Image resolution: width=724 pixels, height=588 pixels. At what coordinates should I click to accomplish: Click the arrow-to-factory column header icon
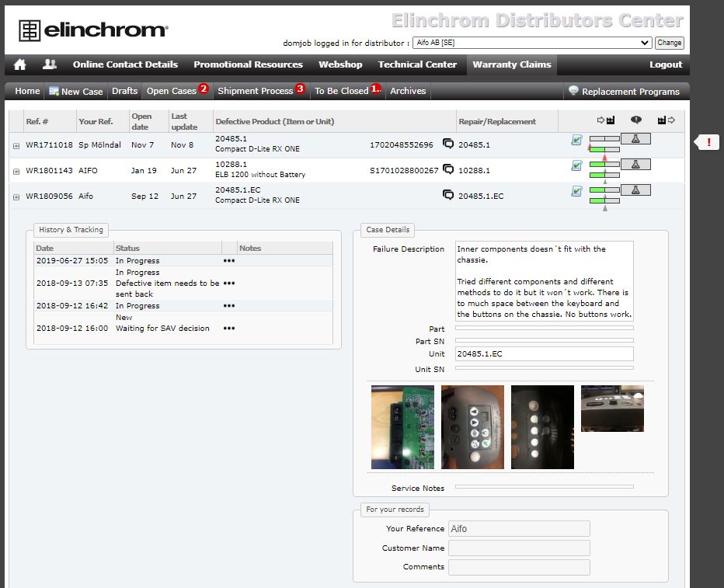point(606,120)
